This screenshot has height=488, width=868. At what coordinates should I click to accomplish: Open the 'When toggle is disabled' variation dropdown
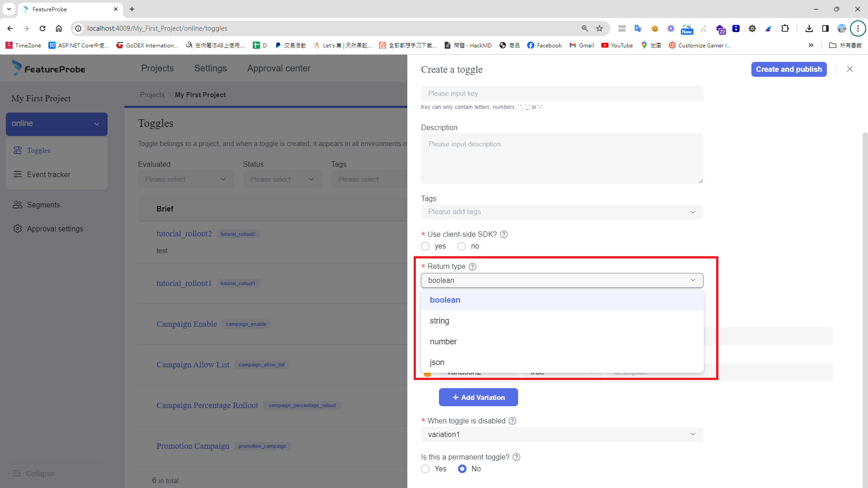561,434
